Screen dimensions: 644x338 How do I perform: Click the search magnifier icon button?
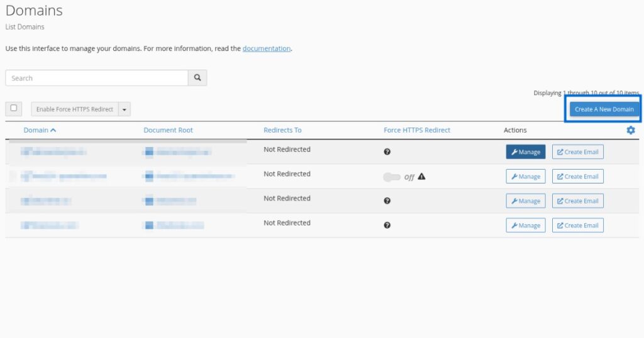(197, 78)
